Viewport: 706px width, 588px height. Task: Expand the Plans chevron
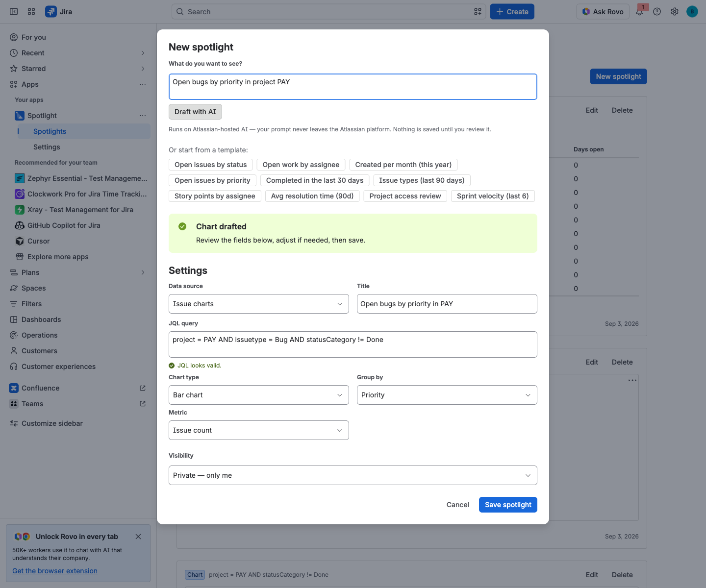pos(143,272)
